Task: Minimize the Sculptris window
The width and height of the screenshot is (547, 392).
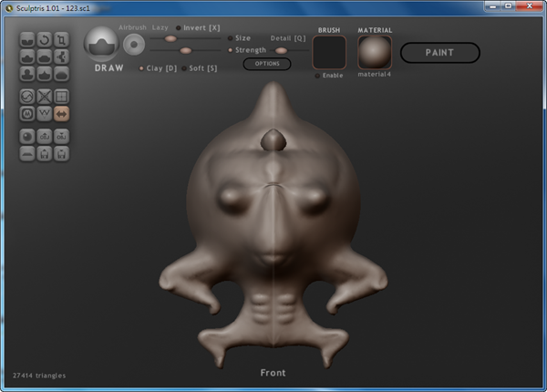Action: point(493,6)
